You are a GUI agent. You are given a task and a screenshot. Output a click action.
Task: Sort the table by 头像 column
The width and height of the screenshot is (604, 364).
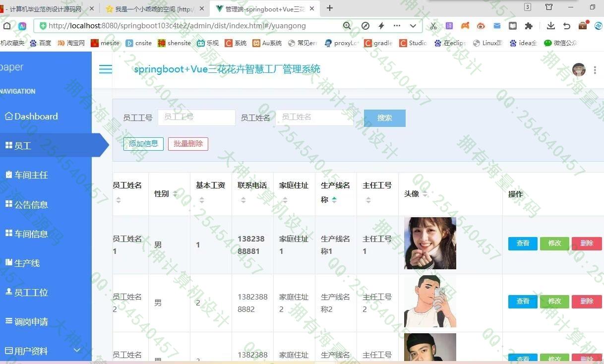point(425,194)
